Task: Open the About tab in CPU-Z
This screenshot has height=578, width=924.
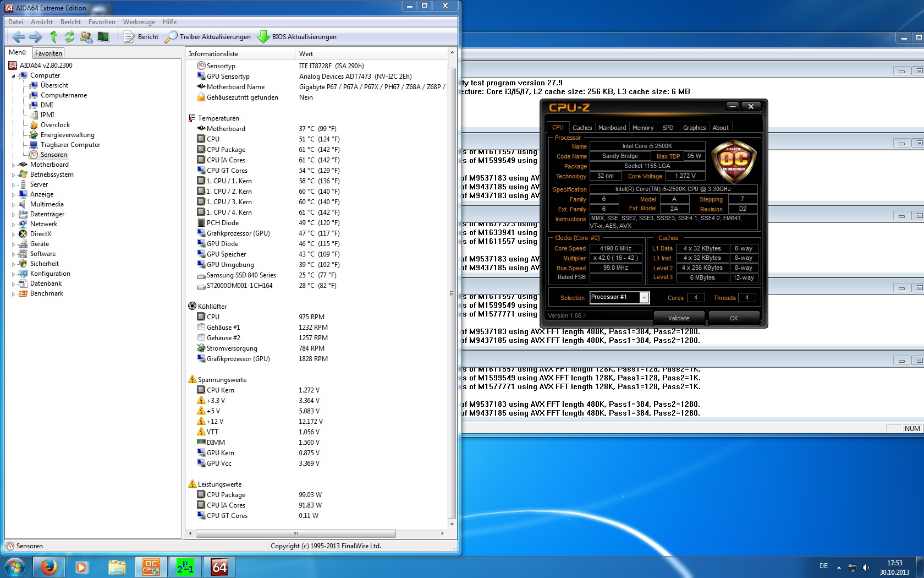Action: 721,128
